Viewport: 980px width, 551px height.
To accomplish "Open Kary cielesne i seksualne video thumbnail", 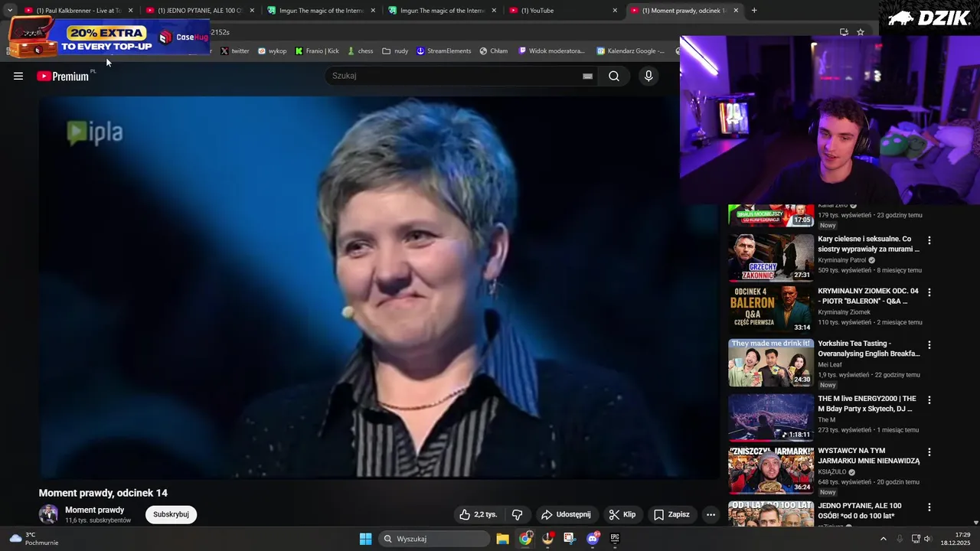I will 770,258.
